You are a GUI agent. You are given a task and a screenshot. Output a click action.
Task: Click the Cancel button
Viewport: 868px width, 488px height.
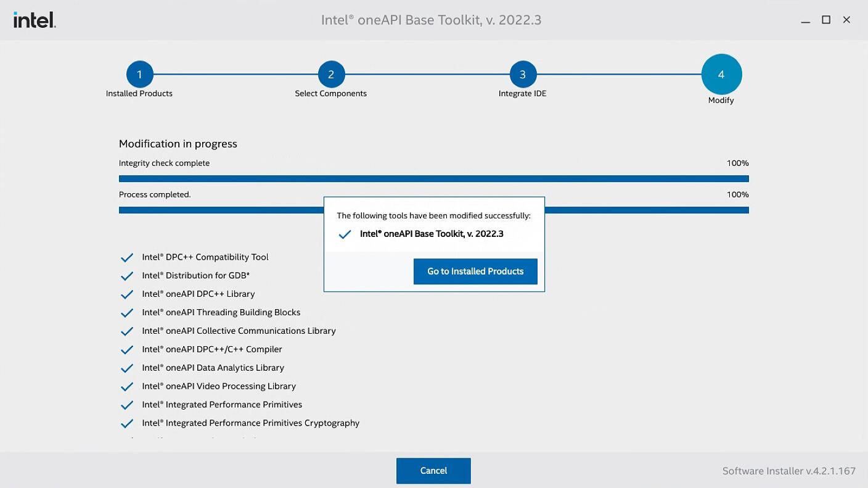[433, 471]
